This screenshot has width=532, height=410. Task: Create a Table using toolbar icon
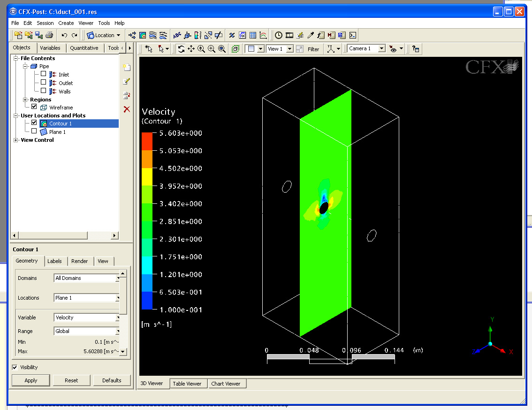pos(253,35)
